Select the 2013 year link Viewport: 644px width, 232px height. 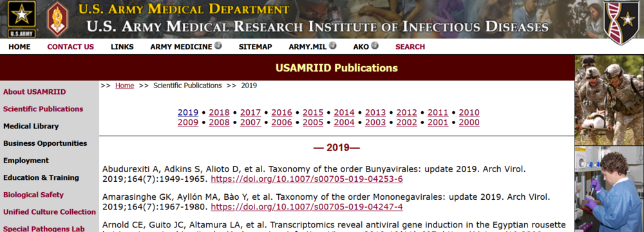[375, 112]
